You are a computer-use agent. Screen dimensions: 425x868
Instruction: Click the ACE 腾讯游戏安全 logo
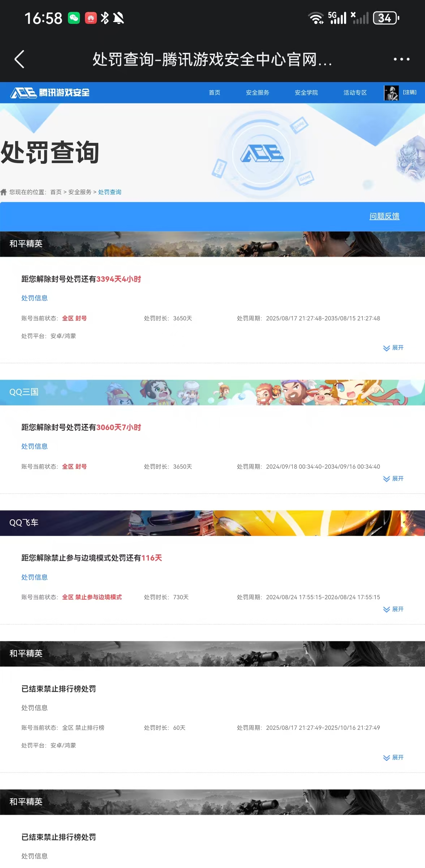[50, 93]
